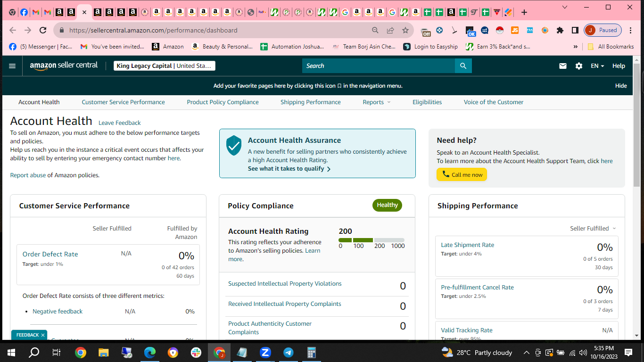
Task: Close the active browser tab
Action: (84, 12)
